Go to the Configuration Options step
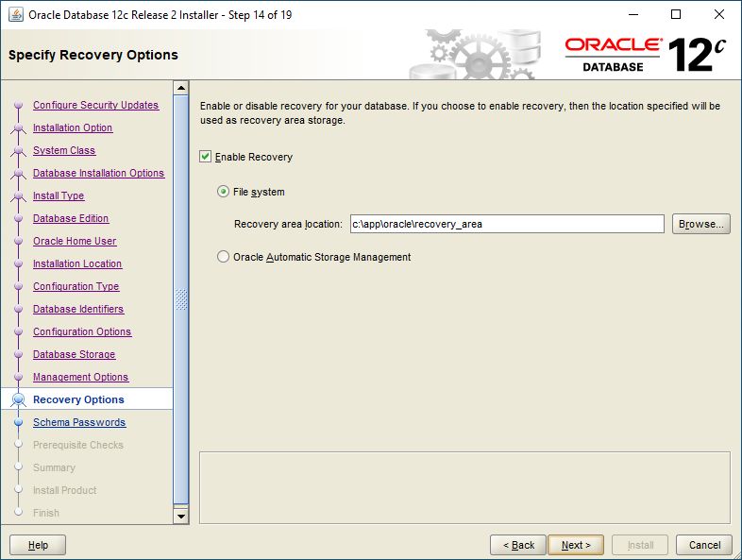This screenshot has height=560, width=742. (x=82, y=331)
